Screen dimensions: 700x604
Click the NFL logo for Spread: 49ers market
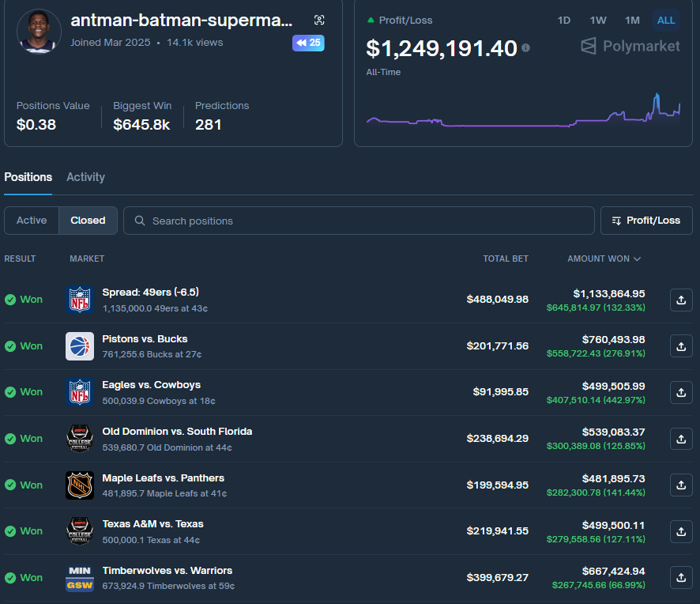coord(80,300)
